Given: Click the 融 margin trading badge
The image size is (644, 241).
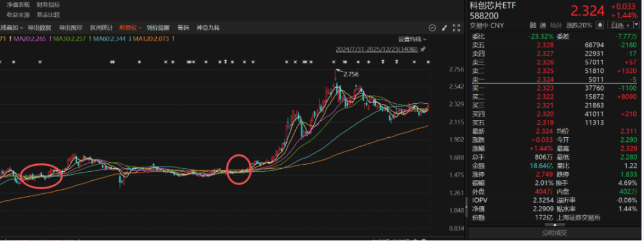Looking at the screenshot, I should [533, 25].
